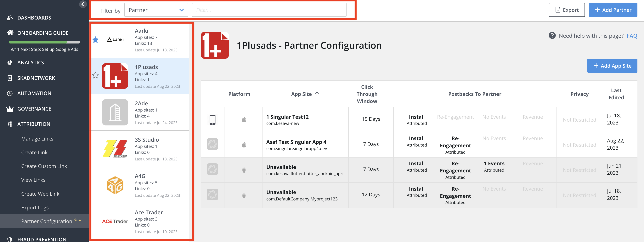Click the SKAdNetwork icon in sidebar

10,78
